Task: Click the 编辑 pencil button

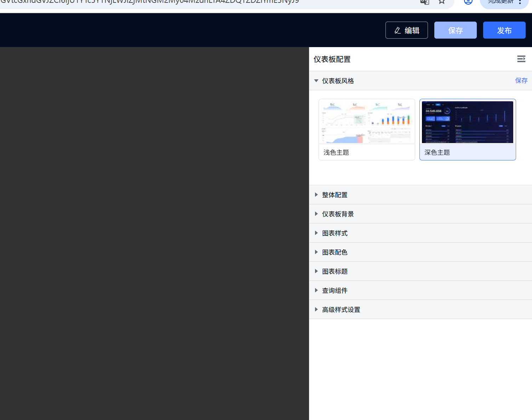Action: tap(406, 30)
